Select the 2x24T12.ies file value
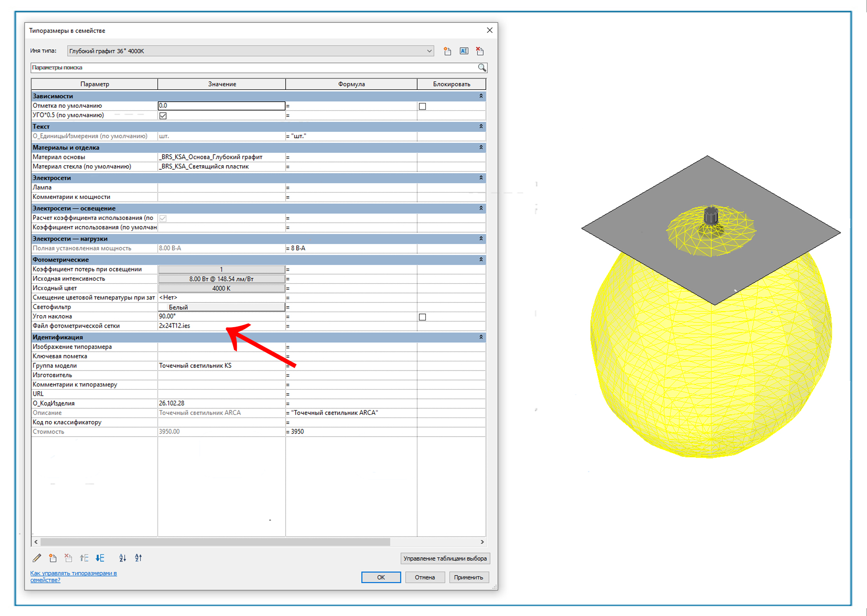The width and height of the screenshot is (867, 616). pyautogui.click(x=221, y=326)
